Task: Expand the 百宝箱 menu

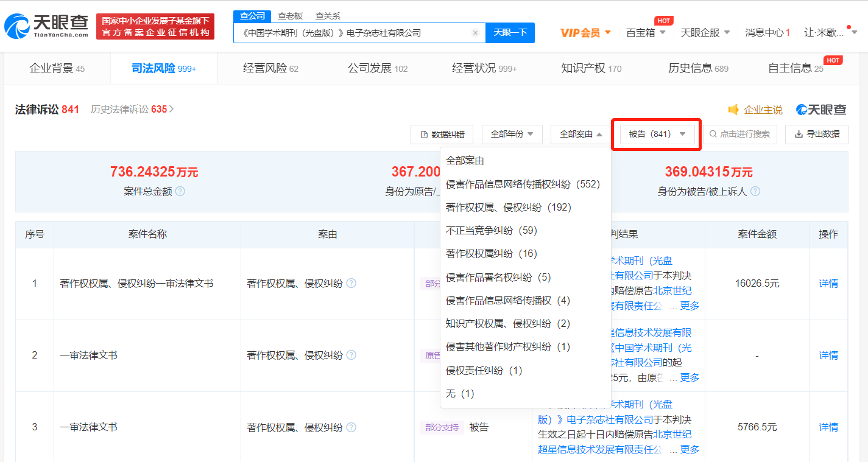Action: coord(646,33)
